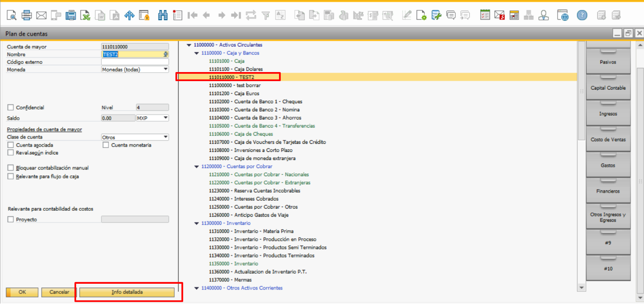Tick the Proyecto checkbox
The height and width of the screenshot is (304, 644).
click(x=11, y=219)
